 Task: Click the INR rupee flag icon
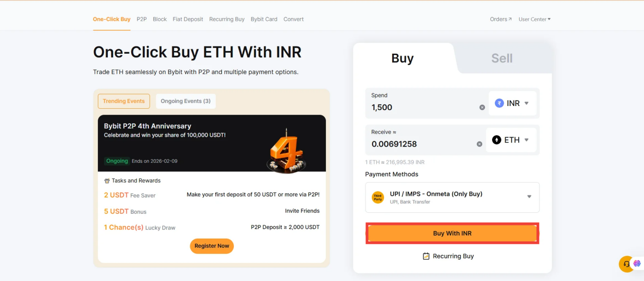499,103
